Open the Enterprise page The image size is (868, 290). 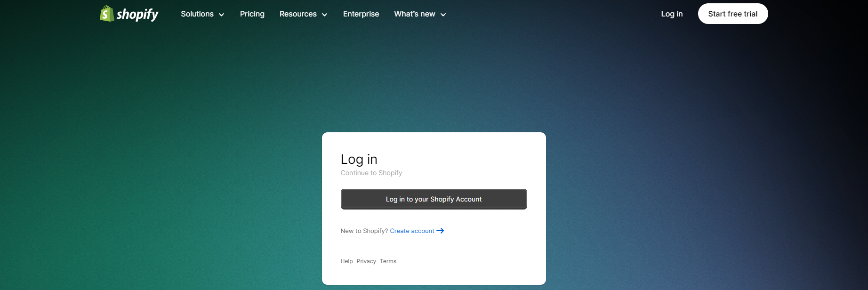(x=361, y=14)
